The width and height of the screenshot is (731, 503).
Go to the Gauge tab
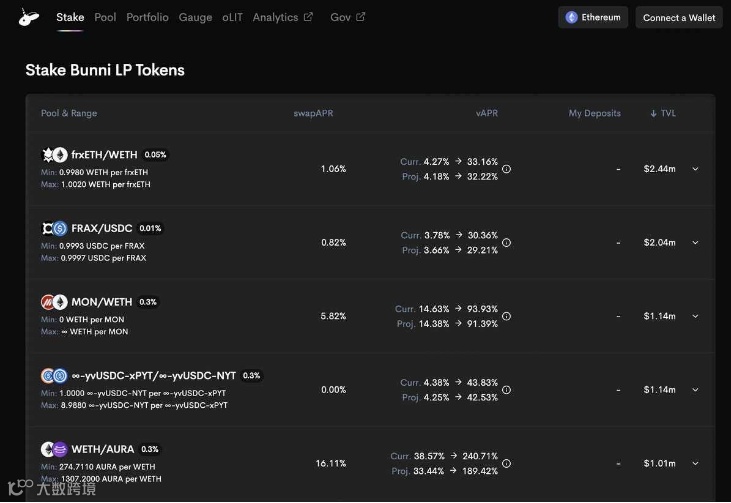tap(195, 17)
